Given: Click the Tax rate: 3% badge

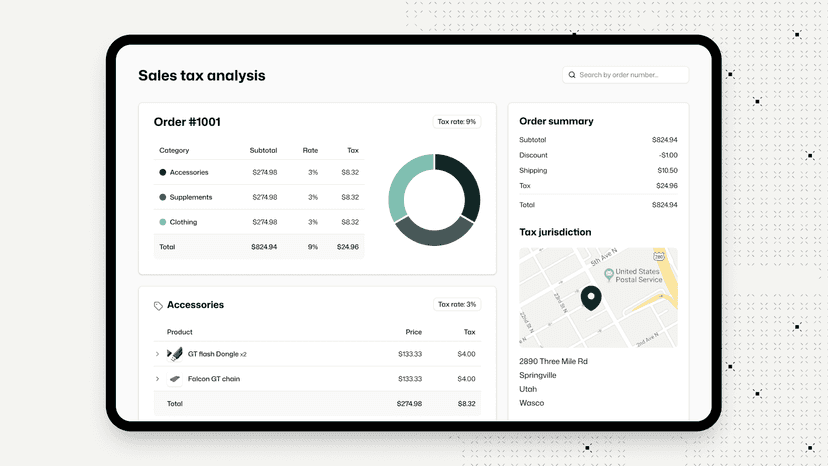Looking at the screenshot, I should point(457,304).
